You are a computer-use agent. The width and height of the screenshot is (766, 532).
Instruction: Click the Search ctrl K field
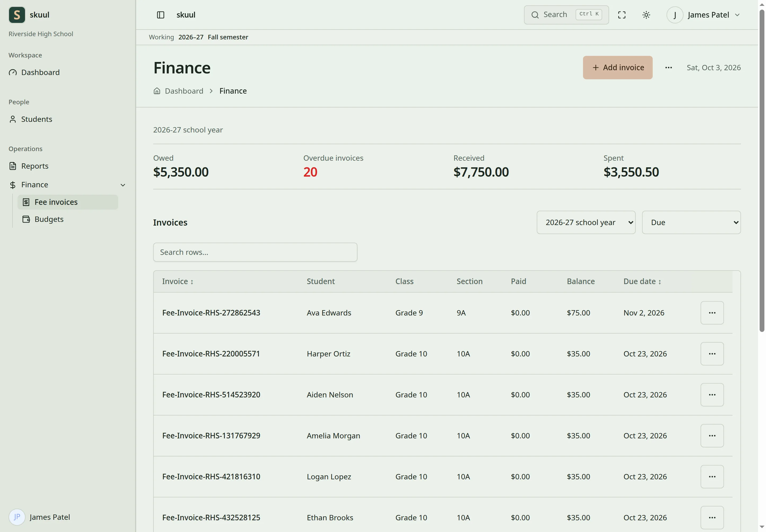[x=566, y=15]
